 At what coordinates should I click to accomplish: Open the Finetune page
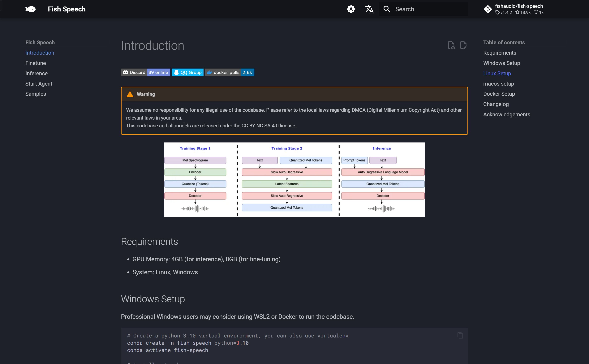(36, 63)
